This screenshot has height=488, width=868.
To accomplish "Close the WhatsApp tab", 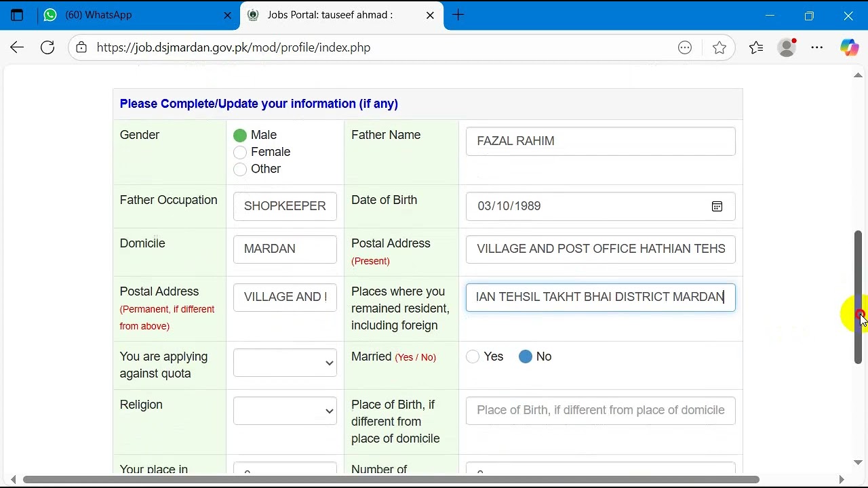I will (x=227, y=15).
